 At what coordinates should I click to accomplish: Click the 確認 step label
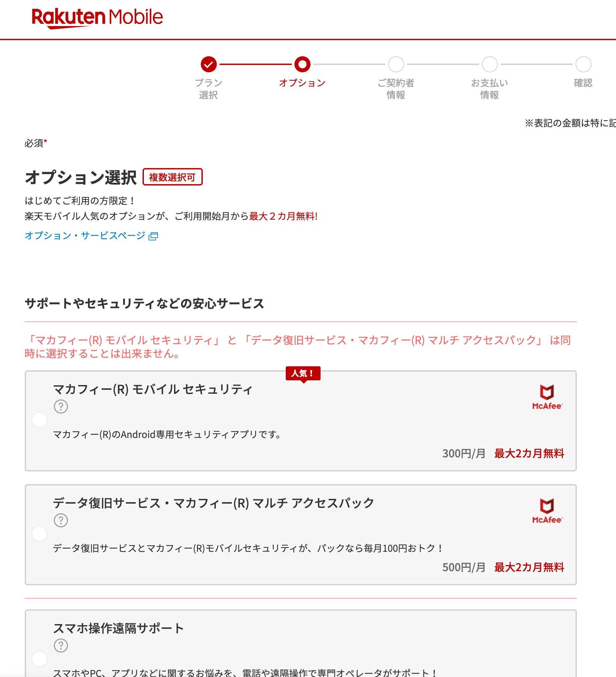[583, 83]
